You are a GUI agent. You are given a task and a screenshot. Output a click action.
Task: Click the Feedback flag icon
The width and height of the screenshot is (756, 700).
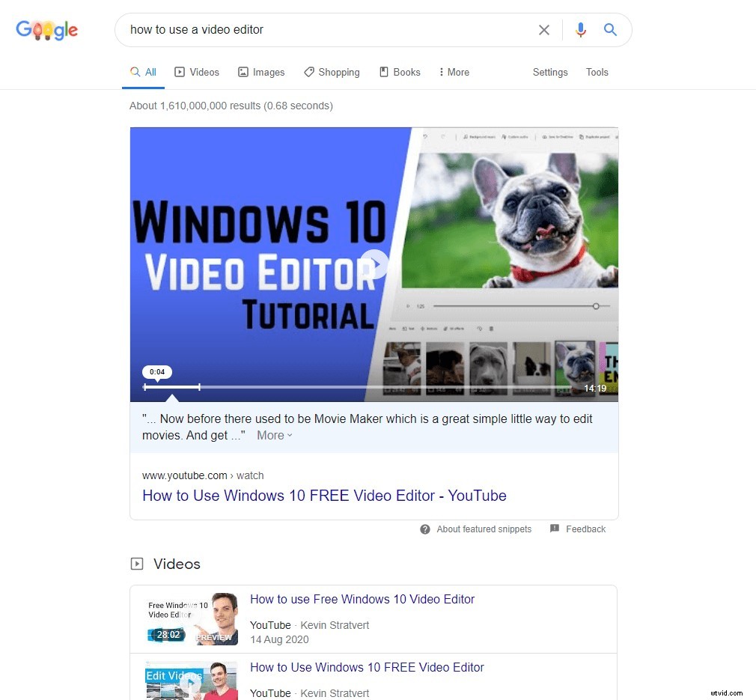pyautogui.click(x=555, y=529)
